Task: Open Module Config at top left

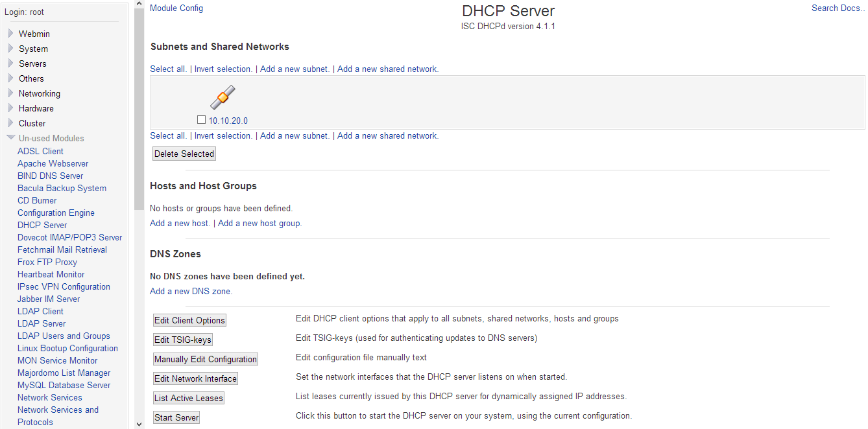Action: pyautogui.click(x=176, y=8)
